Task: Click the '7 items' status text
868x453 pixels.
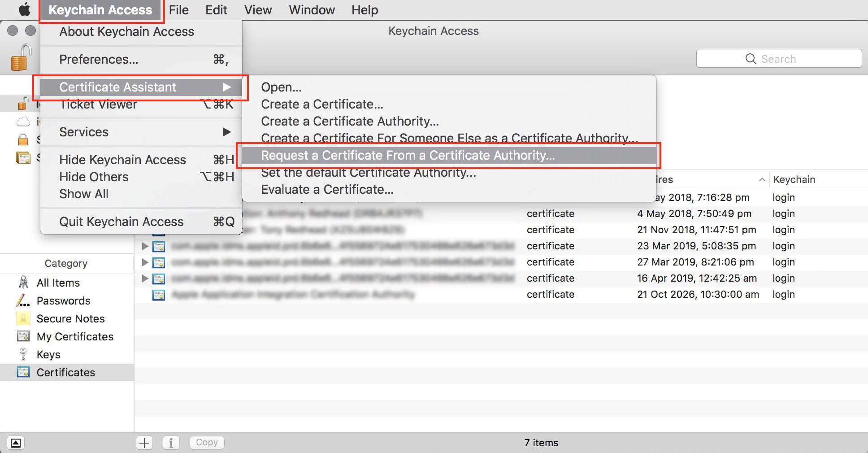Action: [x=541, y=443]
